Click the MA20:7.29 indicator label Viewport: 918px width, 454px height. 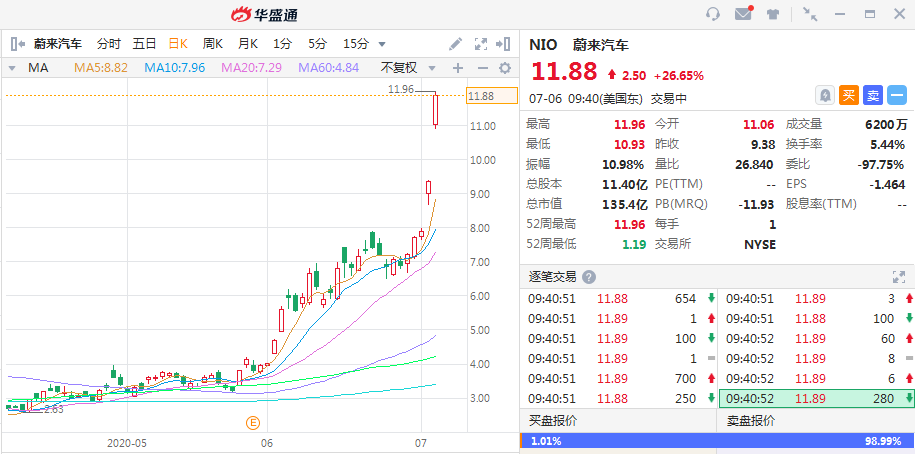click(x=251, y=68)
